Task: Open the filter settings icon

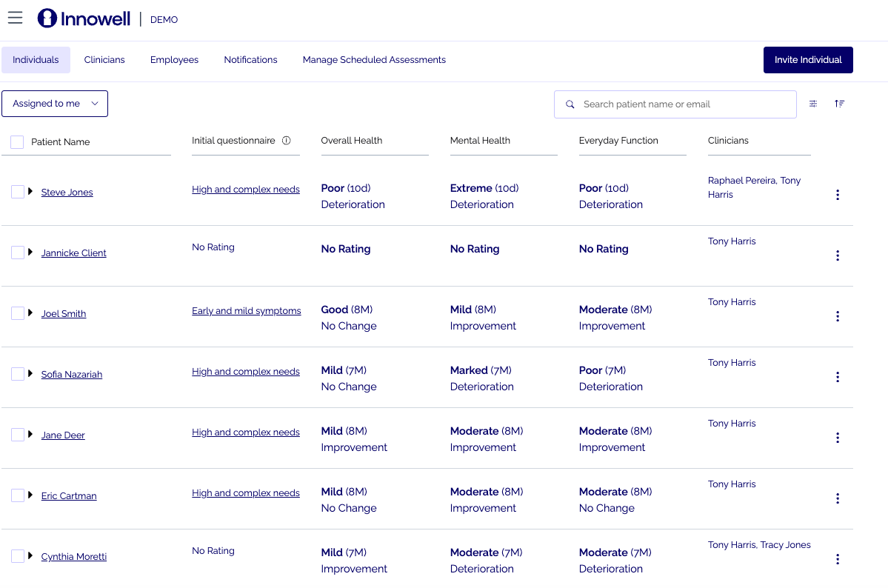Action: click(813, 104)
